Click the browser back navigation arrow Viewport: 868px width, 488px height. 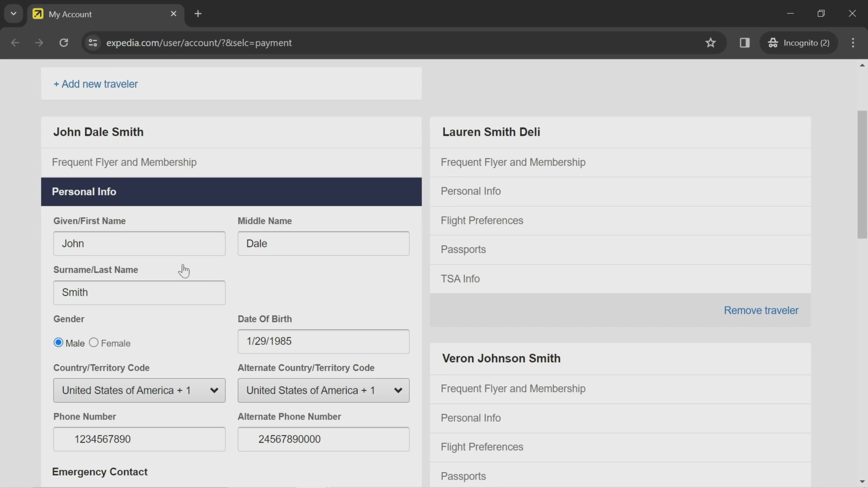click(15, 42)
